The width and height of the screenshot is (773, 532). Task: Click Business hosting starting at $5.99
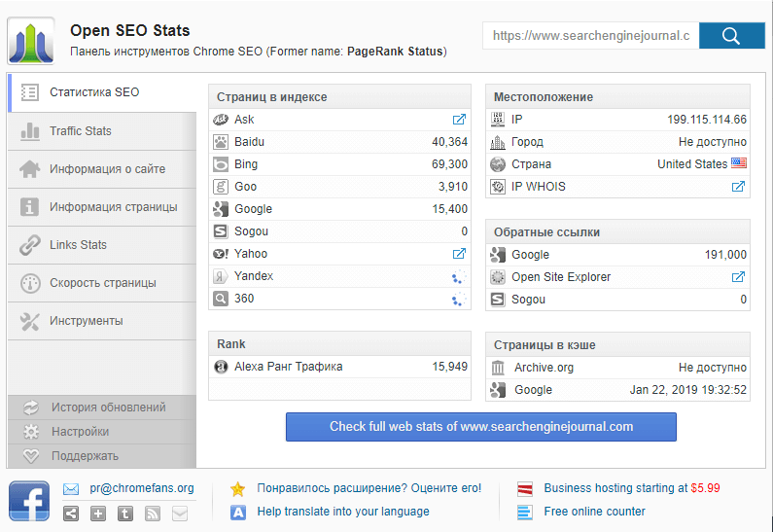click(x=631, y=488)
